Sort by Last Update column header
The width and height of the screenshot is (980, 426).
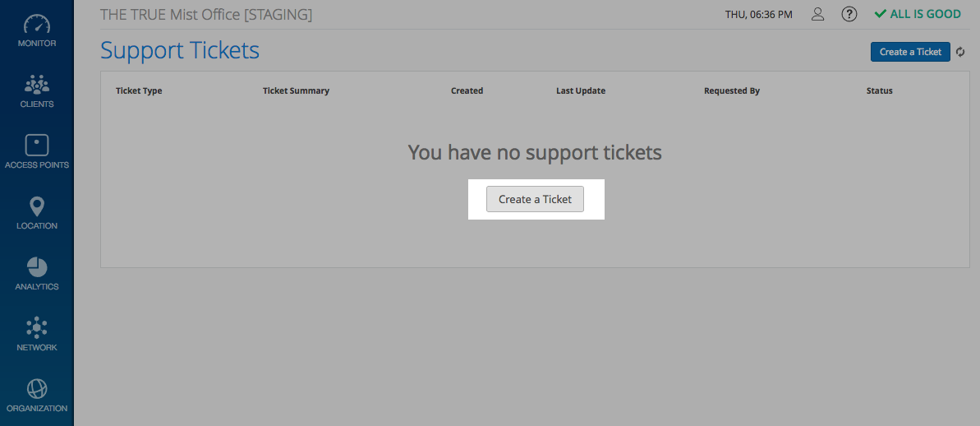[581, 90]
